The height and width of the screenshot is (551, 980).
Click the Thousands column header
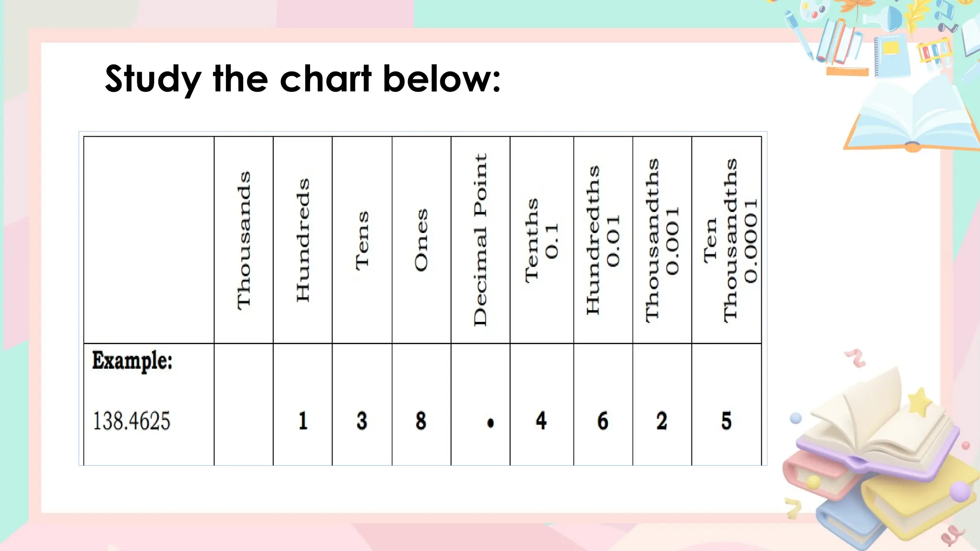pos(244,240)
